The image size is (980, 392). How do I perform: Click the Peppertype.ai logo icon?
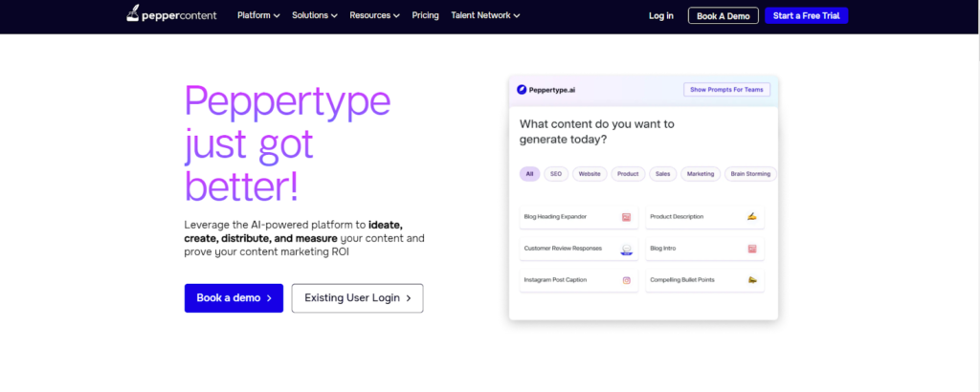(522, 90)
